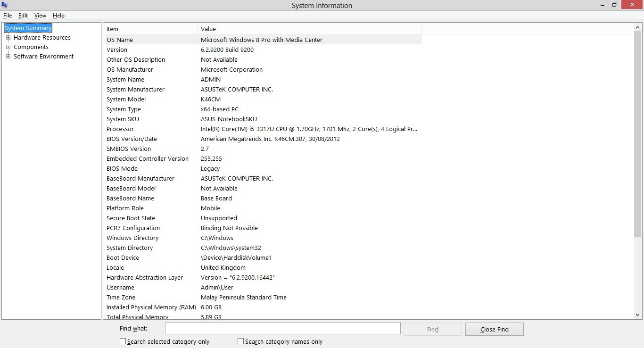Open the Edit menu

coord(23,16)
